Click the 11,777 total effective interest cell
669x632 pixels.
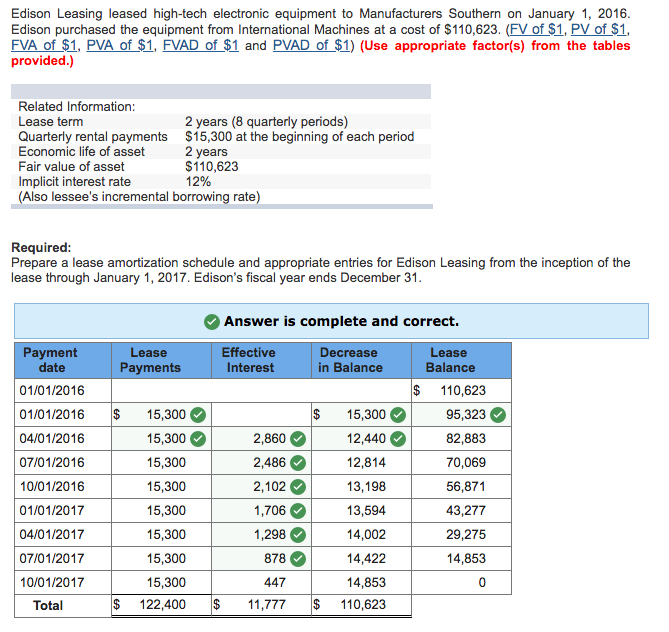click(x=262, y=605)
